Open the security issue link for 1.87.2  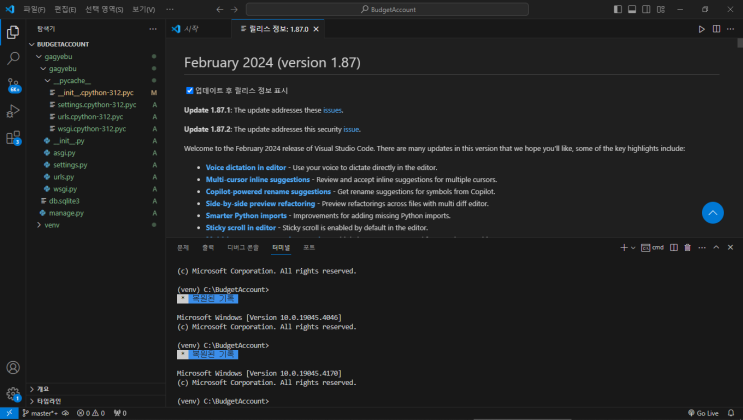[351, 129]
